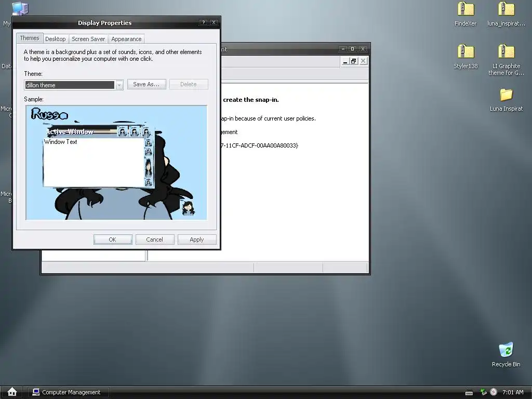
Task: Click Computer Management taskbar button
Action: click(69, 392)
